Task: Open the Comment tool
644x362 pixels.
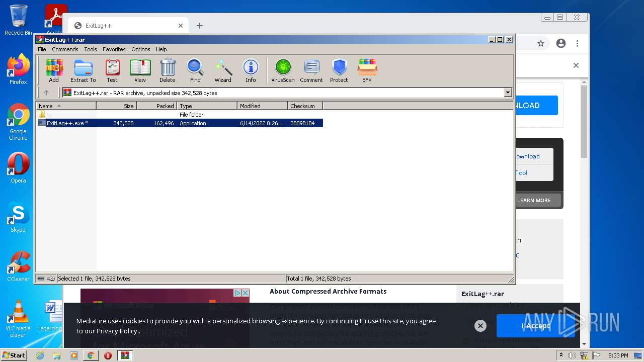Action: click(x=311, y=71)
